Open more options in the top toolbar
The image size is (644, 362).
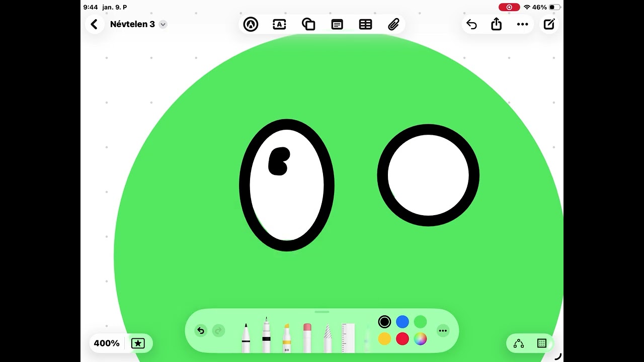[x=522, y=24]
